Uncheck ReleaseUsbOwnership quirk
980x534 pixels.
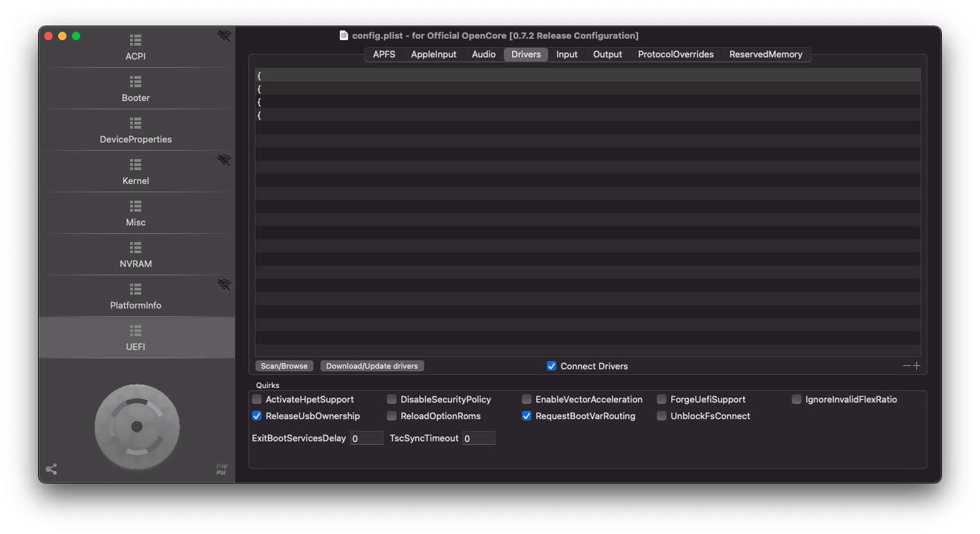257,416
